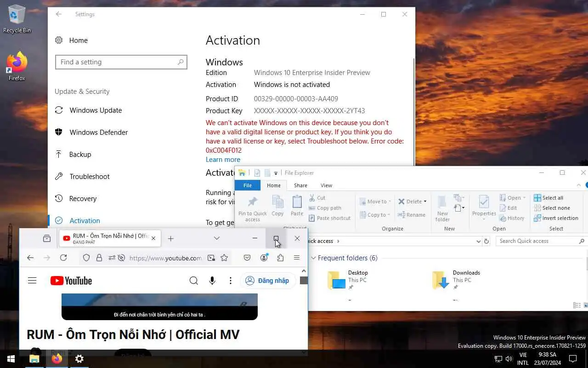
Task: Go to Settings Home
Action: click(71, 40)
